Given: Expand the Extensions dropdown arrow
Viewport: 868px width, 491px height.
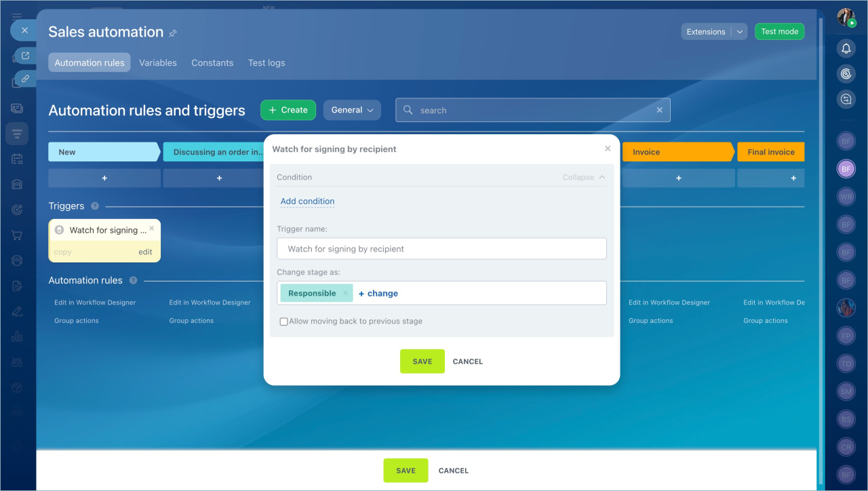Looking at the screenshot, I should (x=740, y=32).
